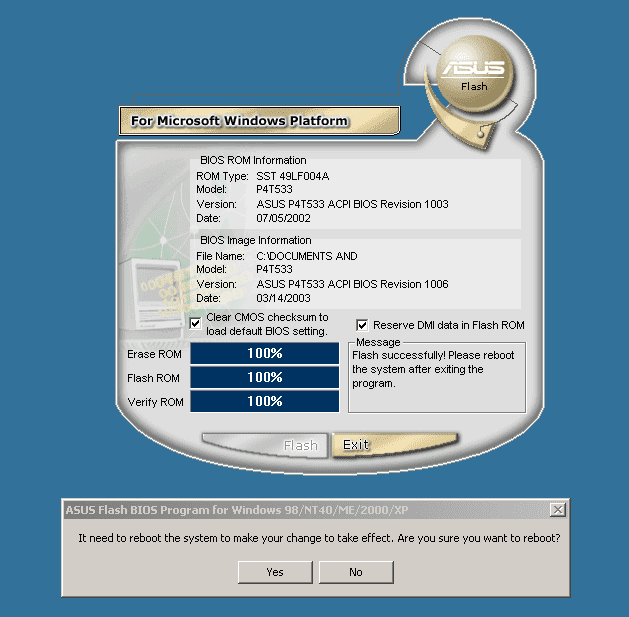Click the 'For Microsoft Windows Platform' banner
Image resolution: width=629 pixels, height=617 pixels.
pyautogui.click(x=260, y=121)
